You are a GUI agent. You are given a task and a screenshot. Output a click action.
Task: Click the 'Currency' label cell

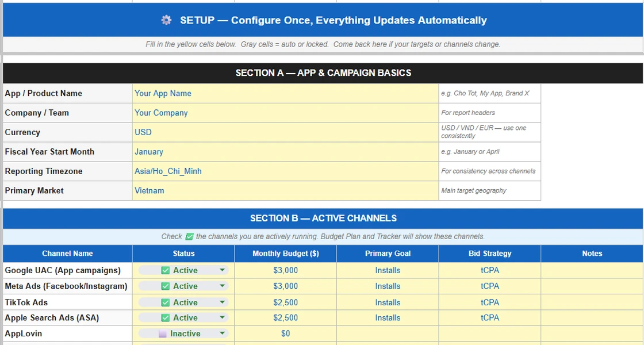pyautogui.click(x=67, y=132)
